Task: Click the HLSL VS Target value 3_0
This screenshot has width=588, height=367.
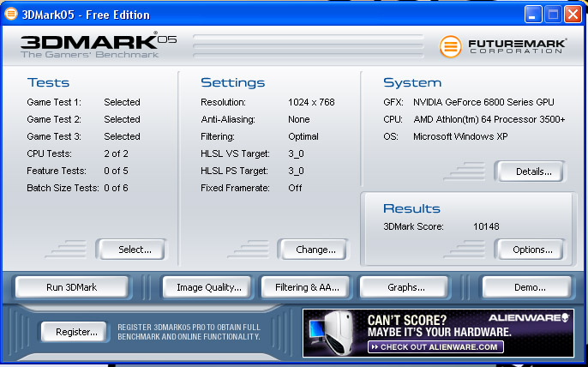Action: point(296,153)
